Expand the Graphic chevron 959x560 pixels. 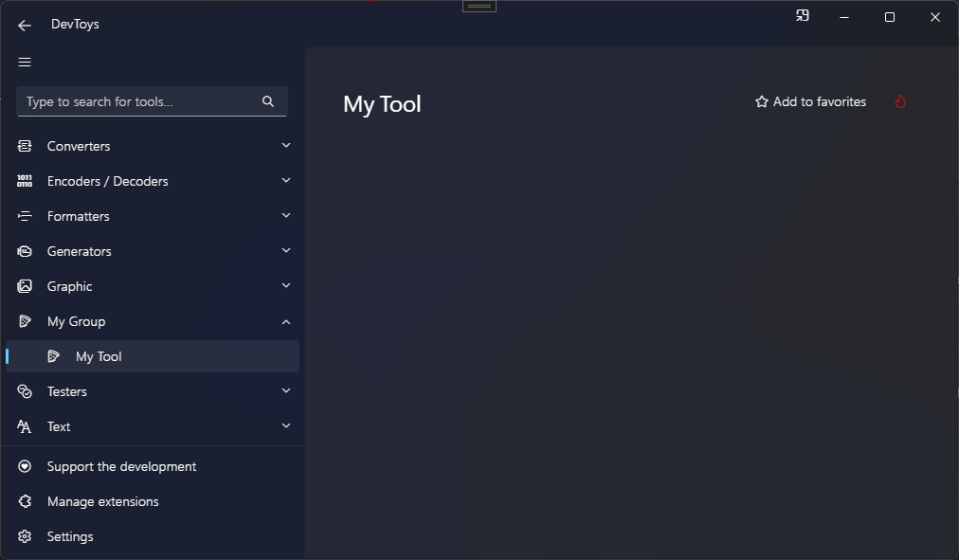pyautogui.click(x=285, y=285)
